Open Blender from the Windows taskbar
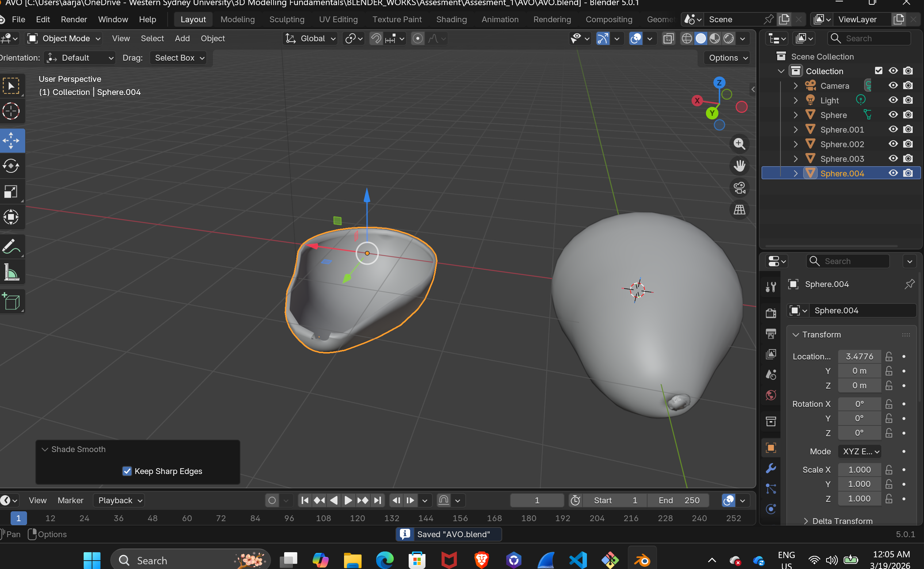924x569 pixels. (x=642, y=561)
